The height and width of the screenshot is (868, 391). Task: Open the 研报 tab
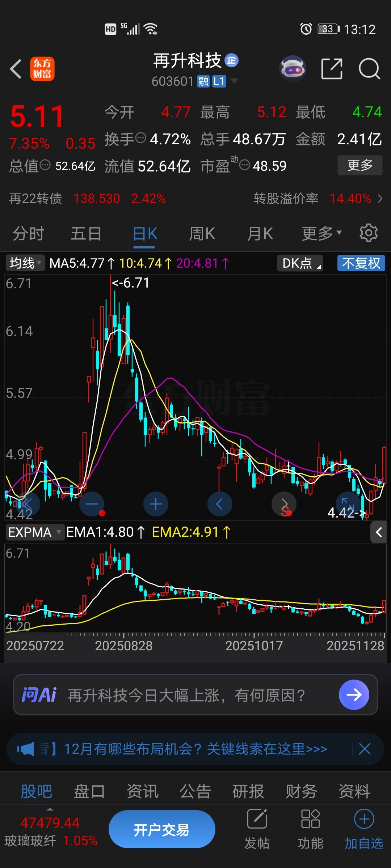pos(248,791)
